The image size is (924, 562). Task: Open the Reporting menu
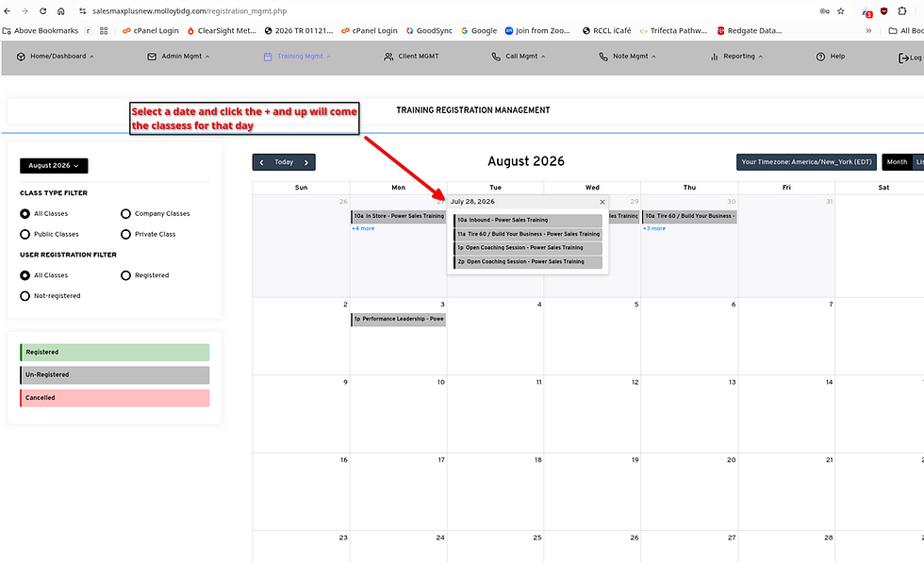click(x=736, y=57)
